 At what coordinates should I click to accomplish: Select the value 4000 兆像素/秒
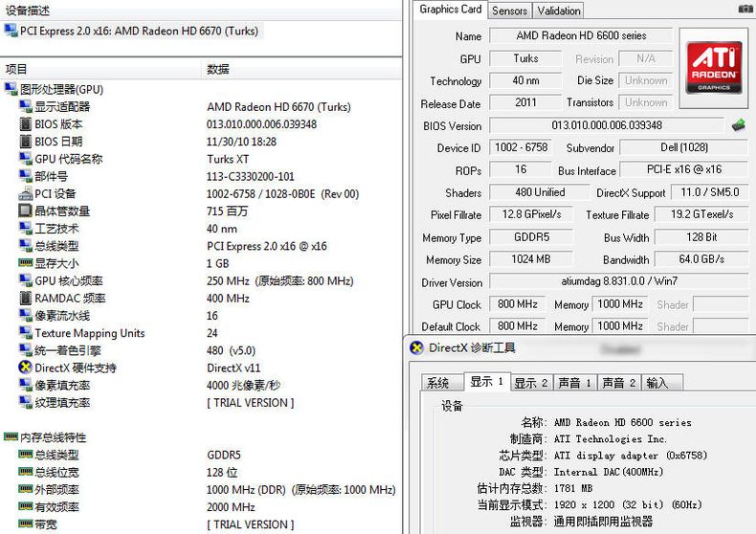pos(243,385)
